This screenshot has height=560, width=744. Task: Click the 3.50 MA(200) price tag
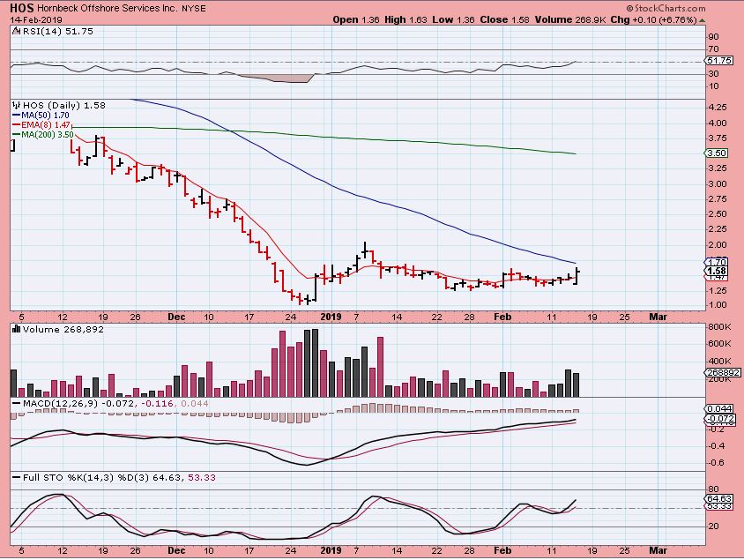[x=717, y=153]
